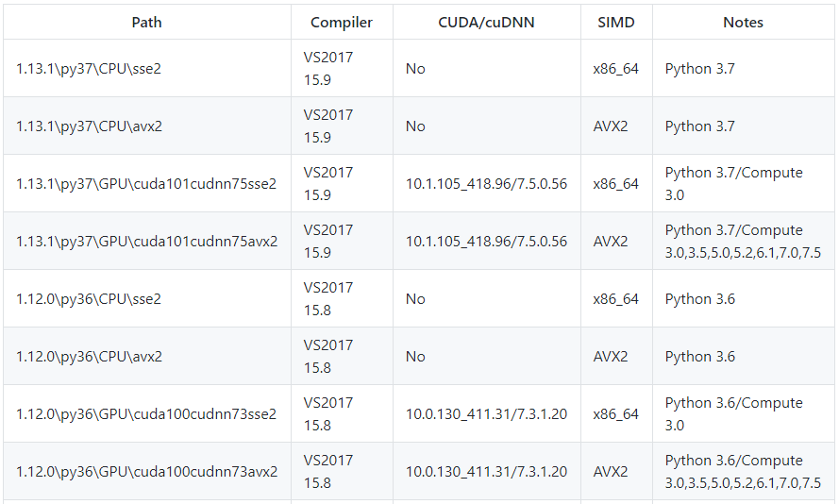Click "Python 3.7" note in 1.13.1 CPU\sse2 row
Screen dimensions: 839x504
coord(699,69)
